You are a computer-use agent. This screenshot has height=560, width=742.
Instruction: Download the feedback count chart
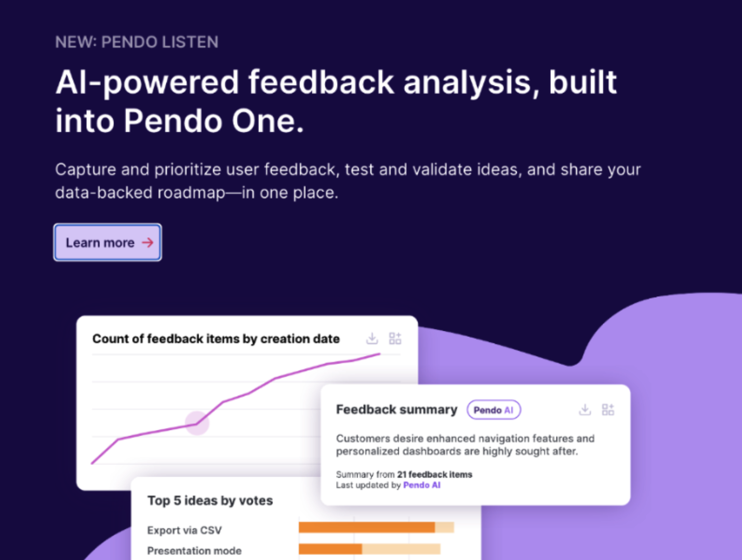[x=372, y=338]
